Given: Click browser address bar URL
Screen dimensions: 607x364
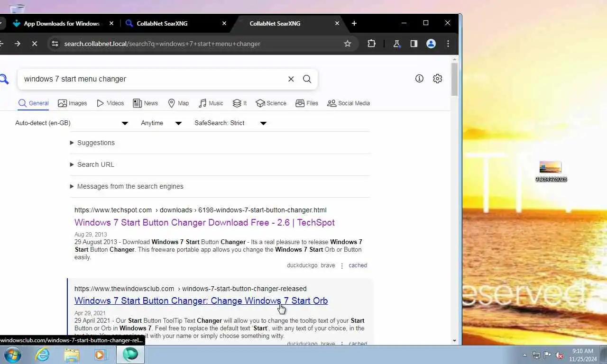Looking at the screenshot, I should (x=162, y=44).
